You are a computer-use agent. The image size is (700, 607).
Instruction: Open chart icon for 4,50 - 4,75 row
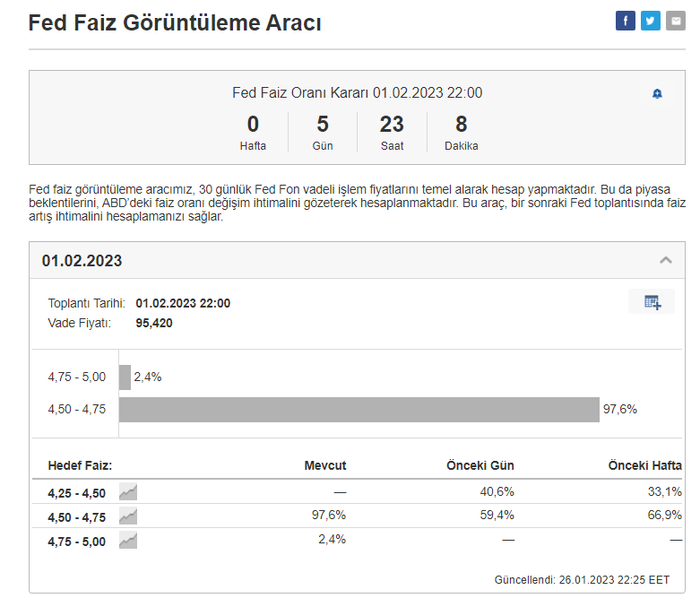[x=128, y=516]
